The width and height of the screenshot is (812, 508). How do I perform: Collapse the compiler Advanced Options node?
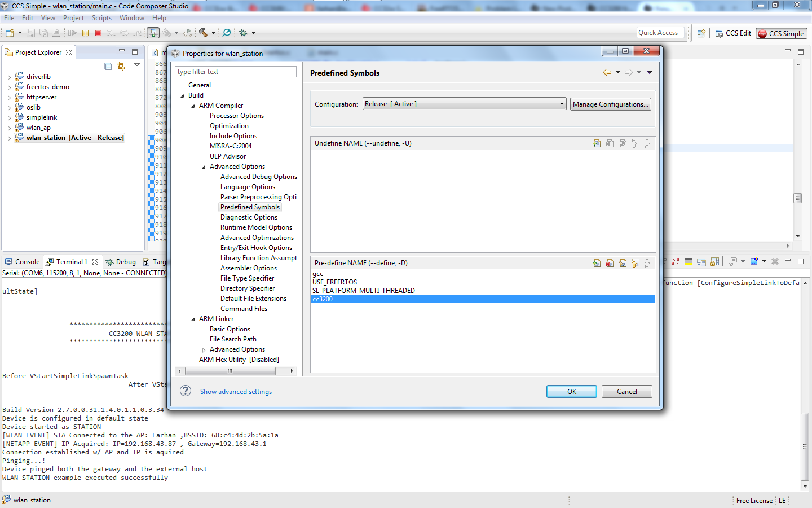[x=204, y=167]
